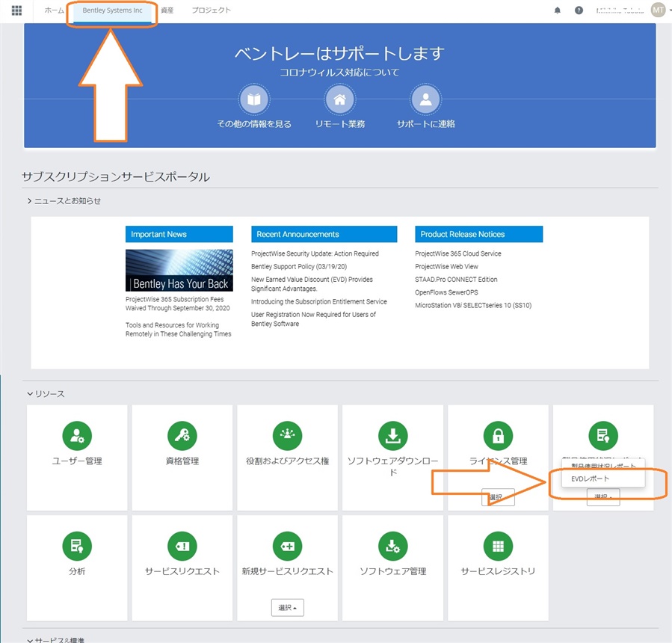Open 分析 report icon
Screen dimensions: 672x643
(77, 546)
